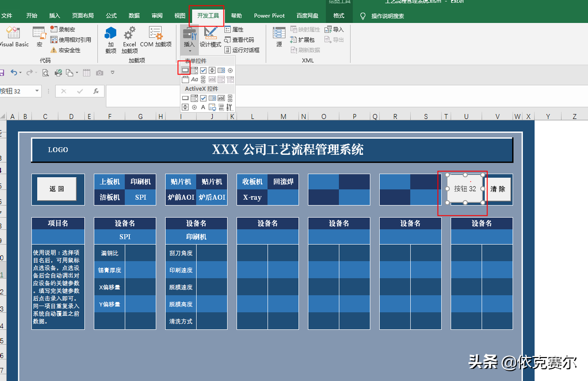Screen dimensions: 588x381
Task: Select ActiveX Scroll Bar icon
Action: point(230,98)
